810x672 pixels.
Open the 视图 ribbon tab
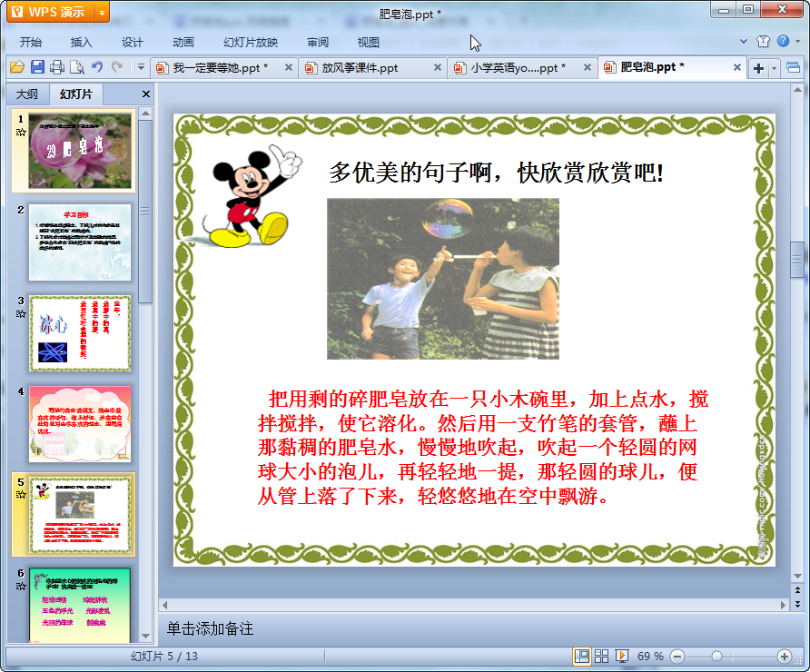pyautogui.click(x=369, y=43)
